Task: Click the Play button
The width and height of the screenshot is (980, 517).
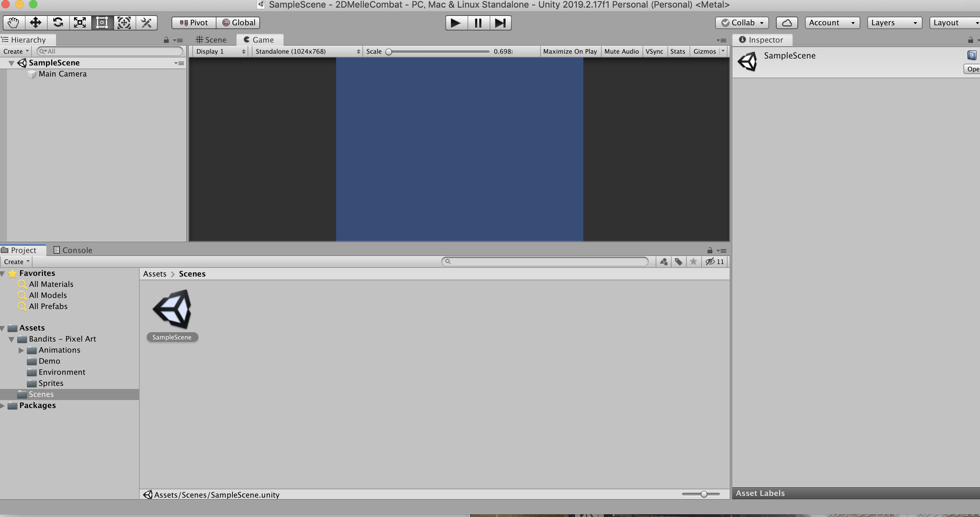Action: pyautogui.click(x=456, y=23)
